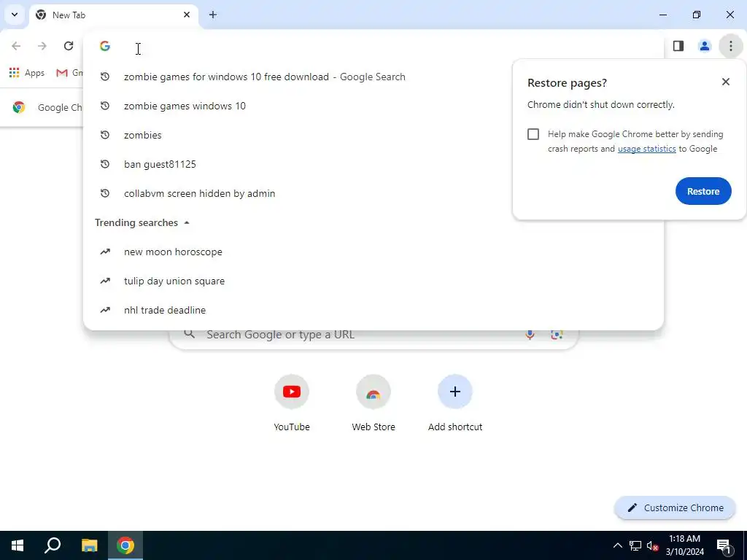Click the muted volume tray icon
This screenshot has width=747, height=560.
652,545
